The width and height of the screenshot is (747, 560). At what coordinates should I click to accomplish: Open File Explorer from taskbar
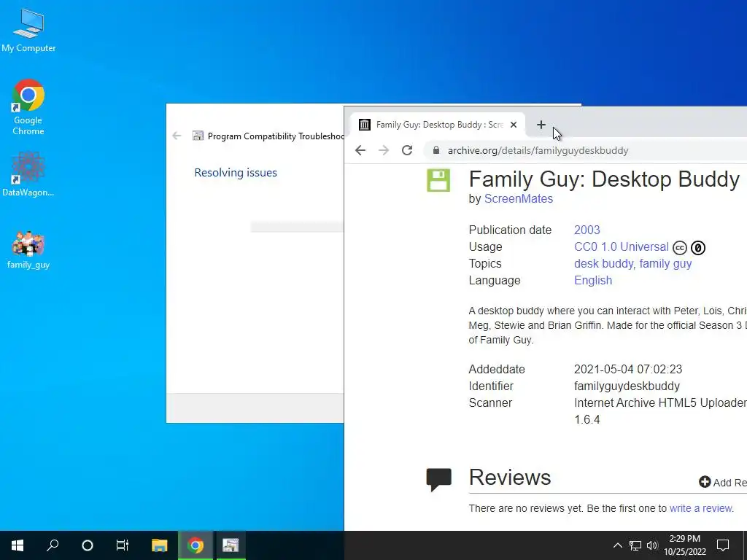(160, 545)
